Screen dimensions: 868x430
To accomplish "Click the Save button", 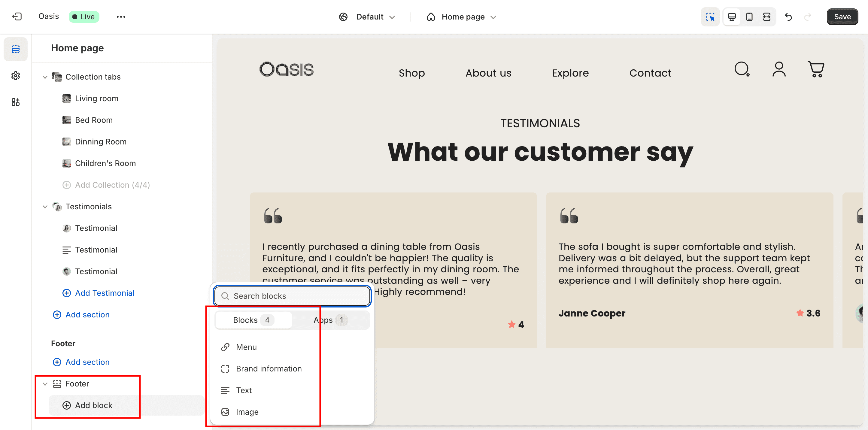I will pyautogui.click(x=842, y=17).
